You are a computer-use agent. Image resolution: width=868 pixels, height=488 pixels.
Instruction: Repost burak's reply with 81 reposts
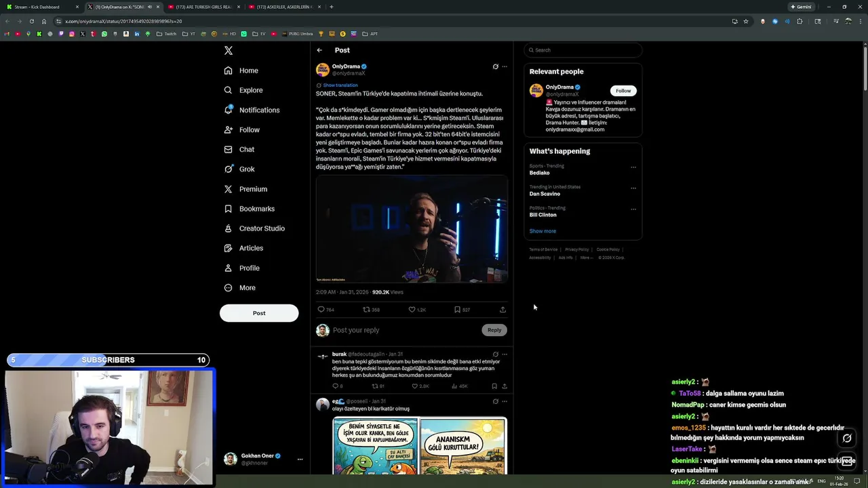coord(378,386)
